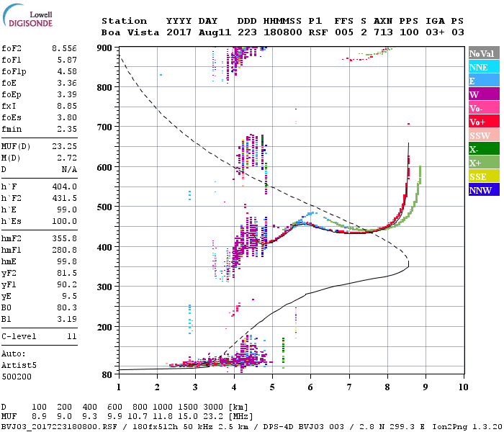Select the Vo+ red legend swatch
This screenshot has width=504, height=432.
[484, 122]
